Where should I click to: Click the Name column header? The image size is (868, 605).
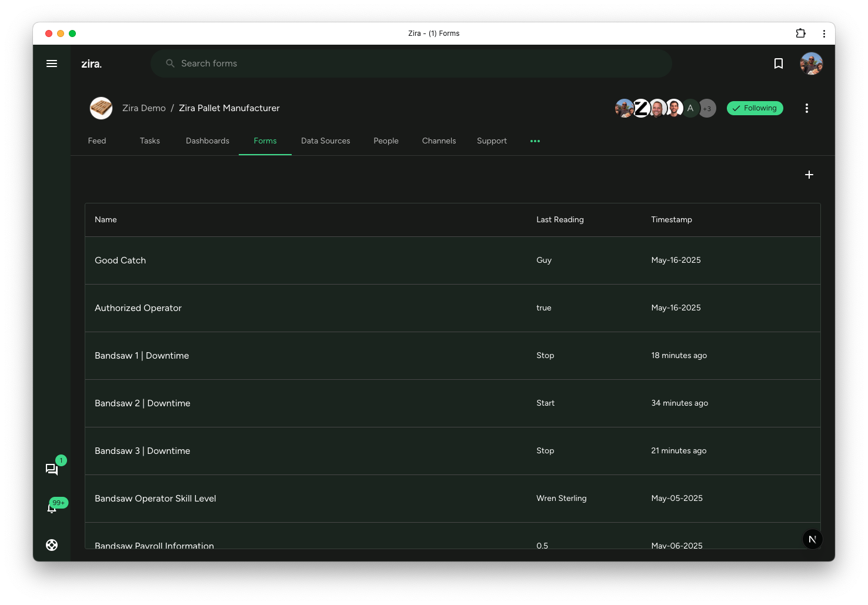click(x=106, y=219)
